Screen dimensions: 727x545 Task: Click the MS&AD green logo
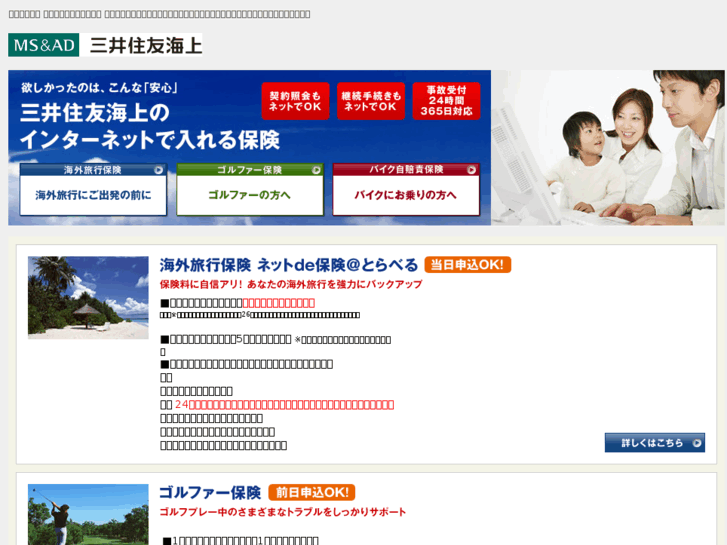pyautogui.click(x=44, y=45)
